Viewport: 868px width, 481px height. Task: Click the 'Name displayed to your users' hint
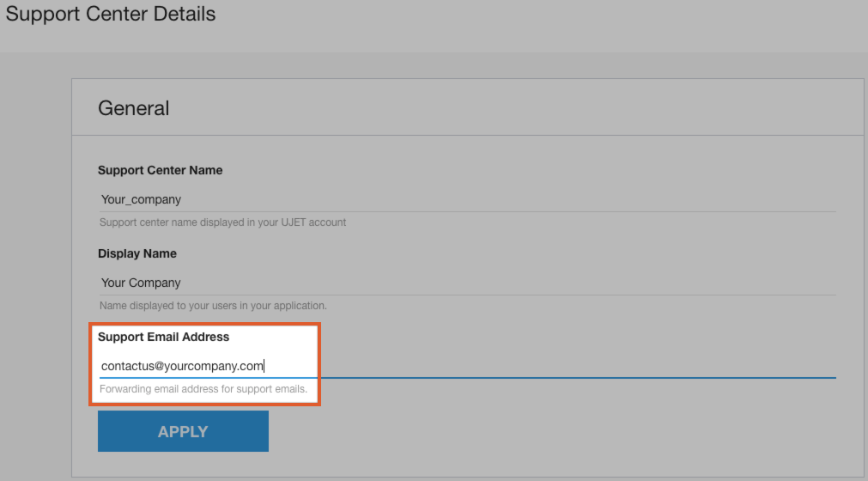213,306
